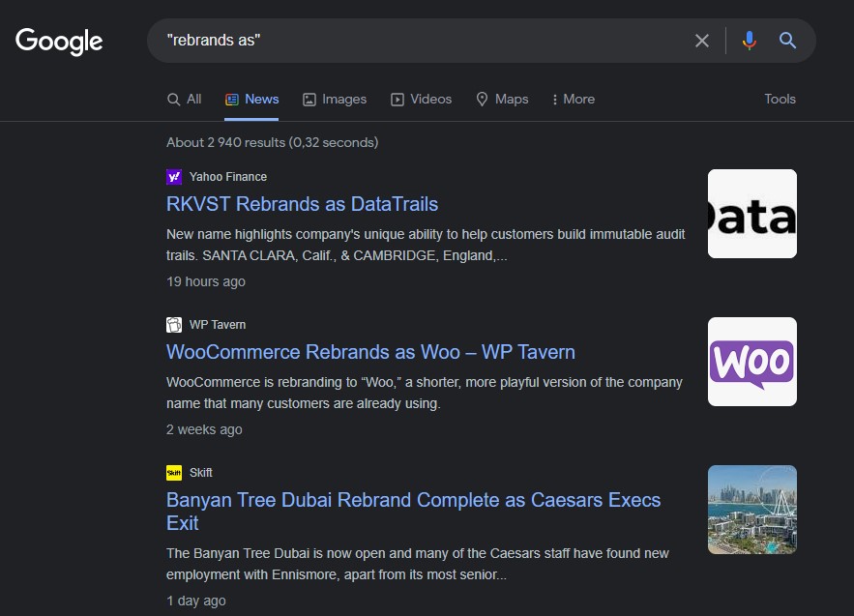Switch to the Images tab
Image resolution: width=854 pixels, height=616 pixels.
tap(335, 99)
